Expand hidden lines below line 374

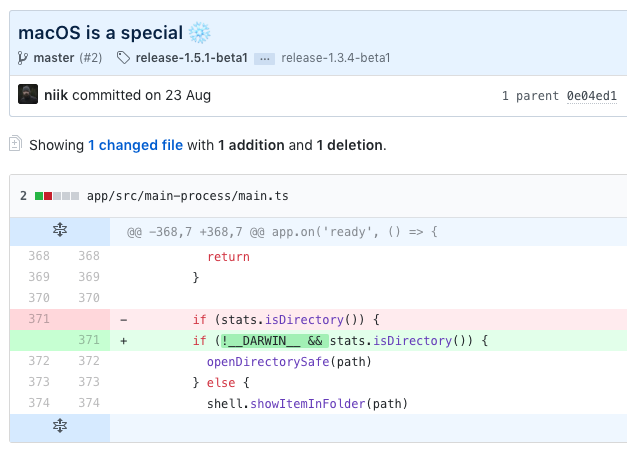coord(59,427)
